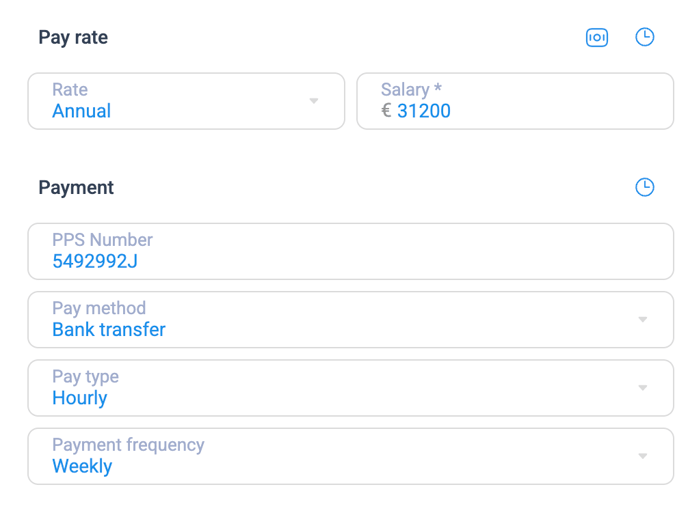Click the money icon beside Pay rate heading
The image size is (688, 515).
click(x=597, y=38)
